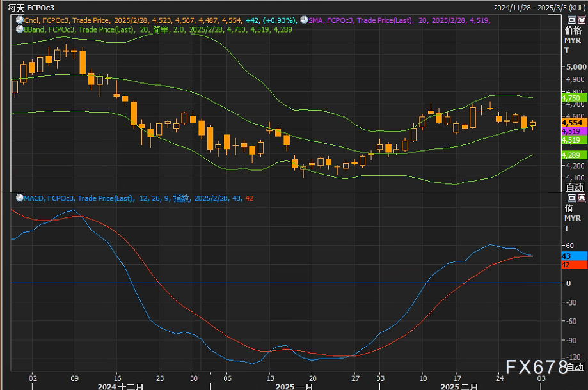This screenshot has height=390, width=588.
Task: Click the green 4,750 upper band tag
Action: click(571, 98)
